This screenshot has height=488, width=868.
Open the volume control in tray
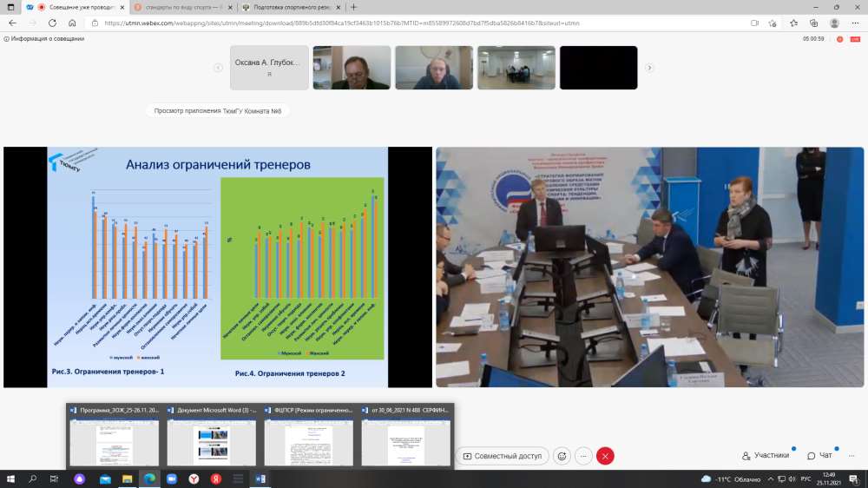pyautogui.click(x=792, y=479)
